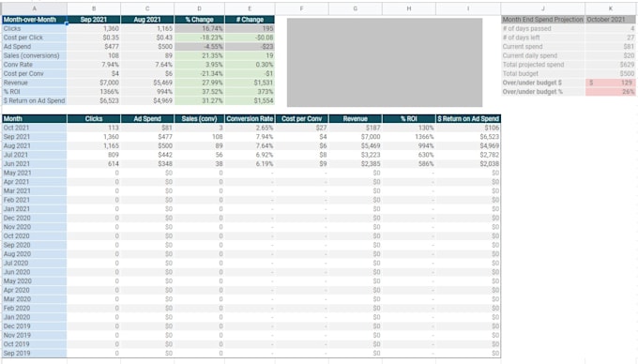Click the $348 ad spend cell
Viewport: 638px width, 364px height.
click(x=147, y=163)
